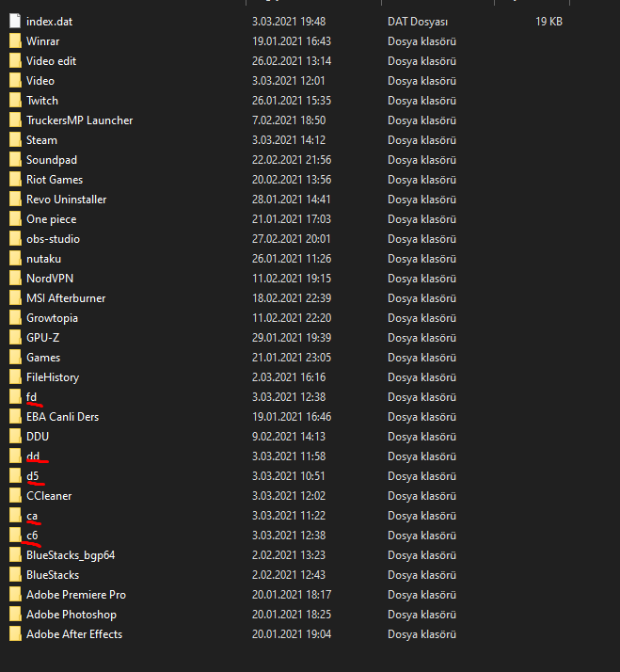620x672 pixels.
Task: Click 'Dosya klasörü' in the Adobe Photoshop row
Action: (x=421, y=615)
